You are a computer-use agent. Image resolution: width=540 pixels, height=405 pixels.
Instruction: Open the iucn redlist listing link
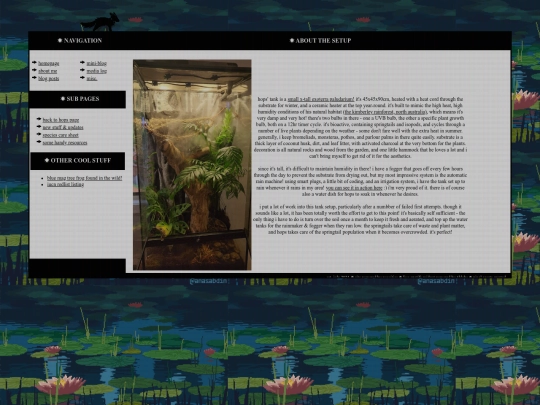tap(65, 184)
